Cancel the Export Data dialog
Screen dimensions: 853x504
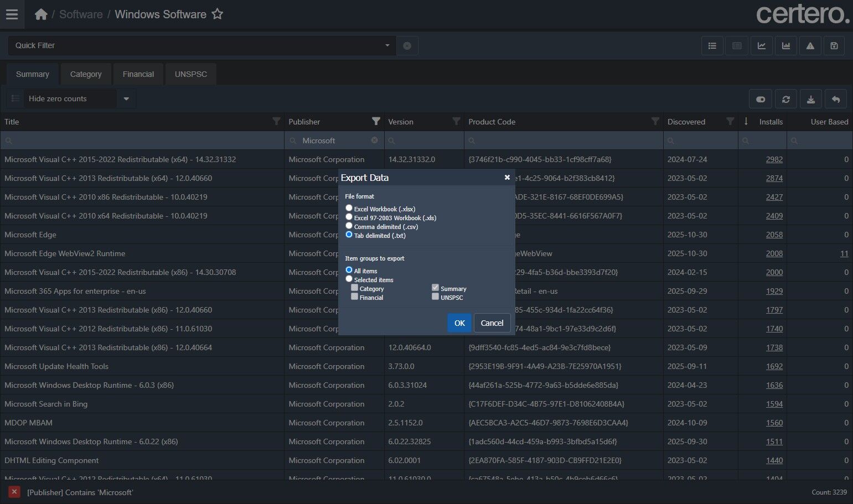click(492, 323)
